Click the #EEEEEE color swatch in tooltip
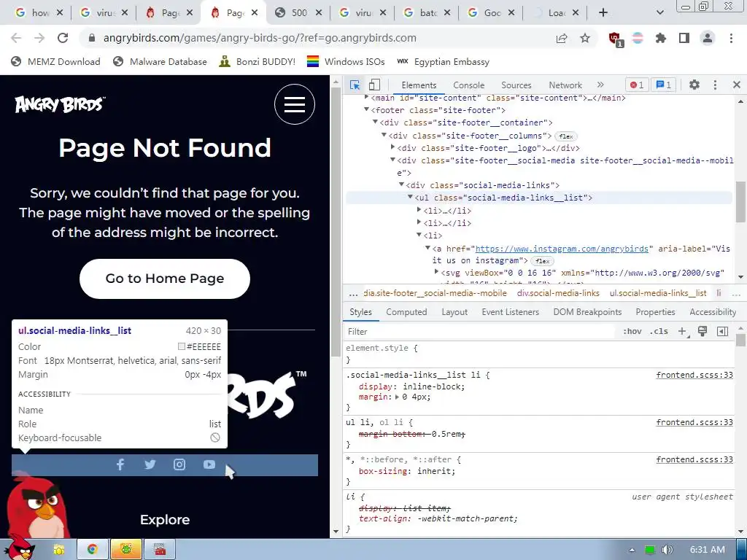Image resolution: width=747 pixels, height=560 pixels. 181,346
